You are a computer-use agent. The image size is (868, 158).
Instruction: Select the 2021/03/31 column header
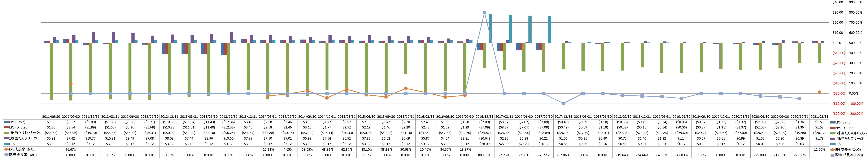tap(819, 117)
